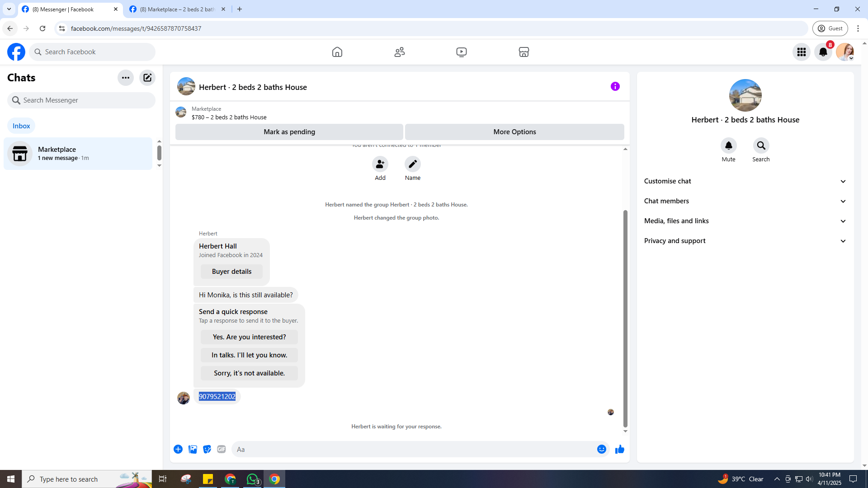The height and width of the screenshot is (488, 868).
Task: Open the conversation header house avatar
Action: tap(186, 86)
